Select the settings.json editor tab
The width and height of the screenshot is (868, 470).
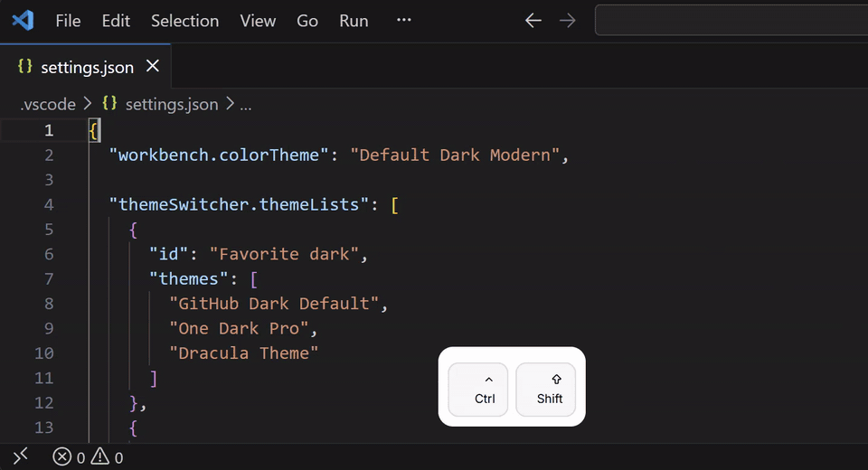click(87, 67)
